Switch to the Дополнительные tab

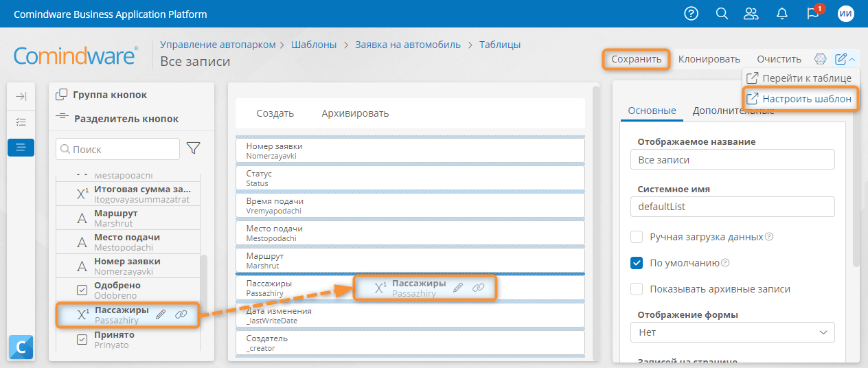(733, 111)
